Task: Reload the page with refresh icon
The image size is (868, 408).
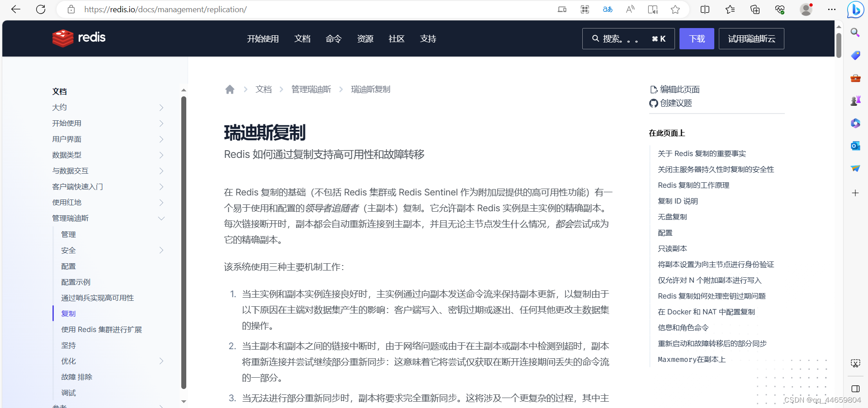Action: pos(41,9)
